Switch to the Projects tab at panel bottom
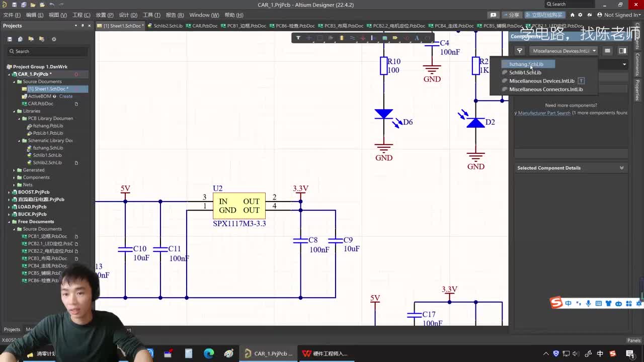The width and height of the screenshot is (644, 362). (x=12, y=330)
